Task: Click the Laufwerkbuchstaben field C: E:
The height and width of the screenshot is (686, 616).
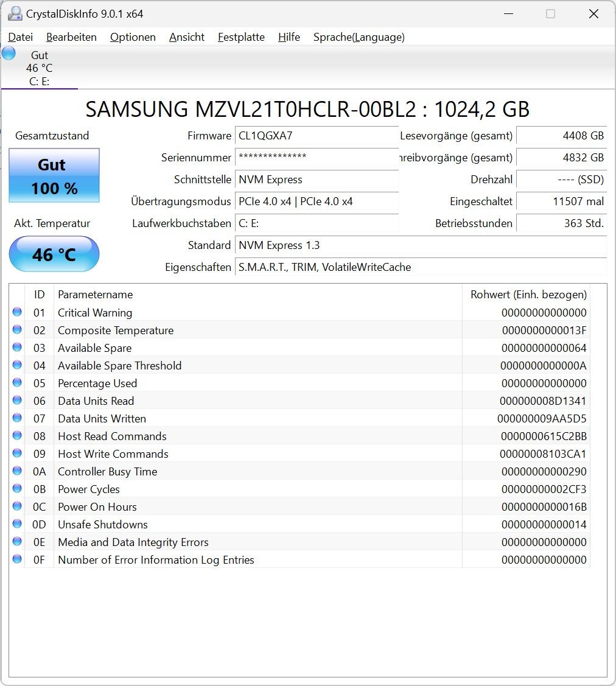Action: point(317,223)
